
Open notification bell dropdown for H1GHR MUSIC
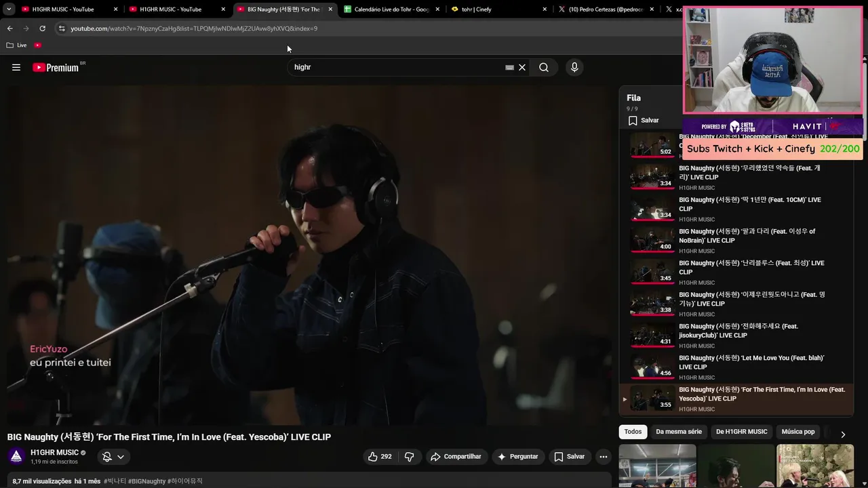[113, 457]
